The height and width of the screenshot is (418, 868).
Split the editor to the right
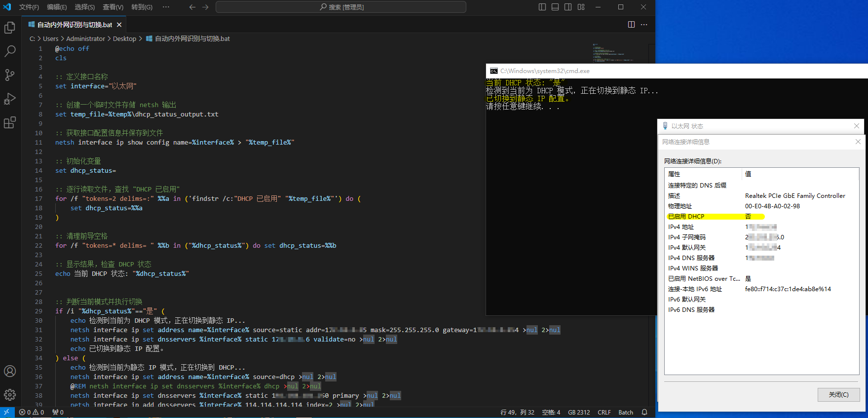point(631,25)
